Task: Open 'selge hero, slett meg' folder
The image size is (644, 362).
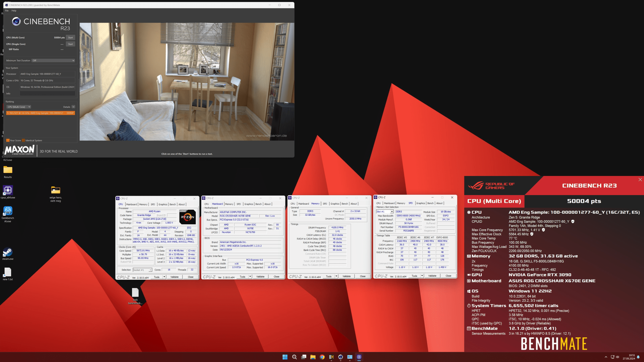Action: [x=56, y=194]
